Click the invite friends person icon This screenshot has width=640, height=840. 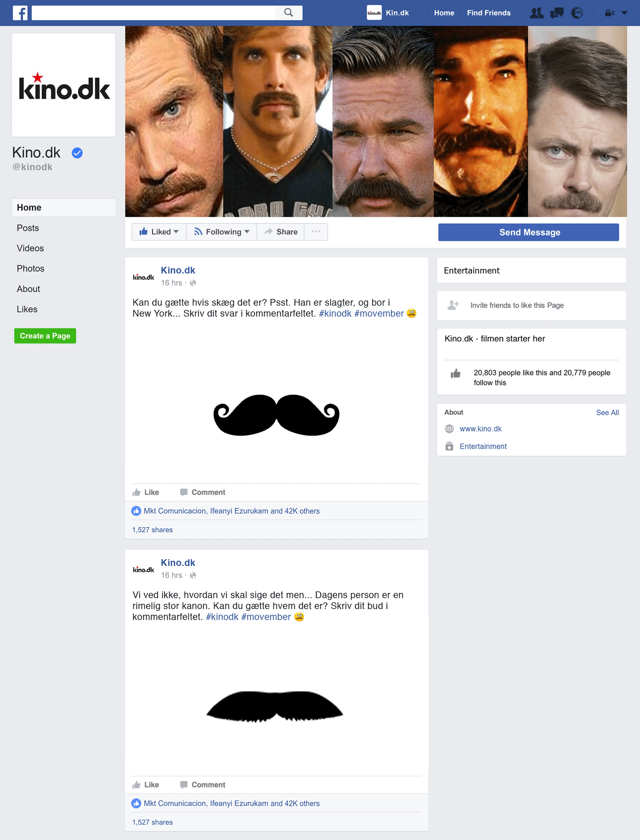click(453, 305)
